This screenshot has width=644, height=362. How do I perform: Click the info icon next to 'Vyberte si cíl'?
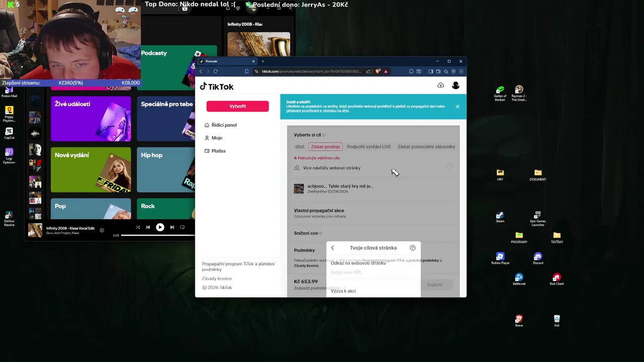point(324,135)
